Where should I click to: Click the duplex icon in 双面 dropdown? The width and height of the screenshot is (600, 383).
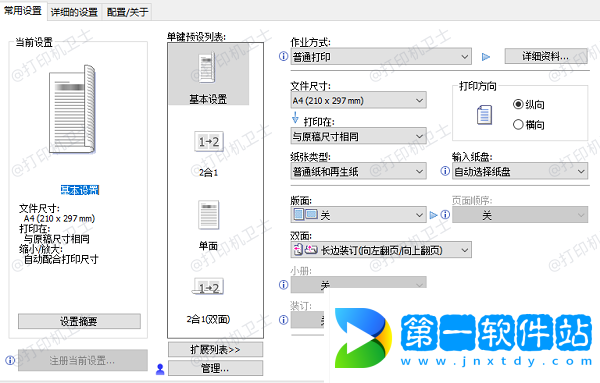305,250
